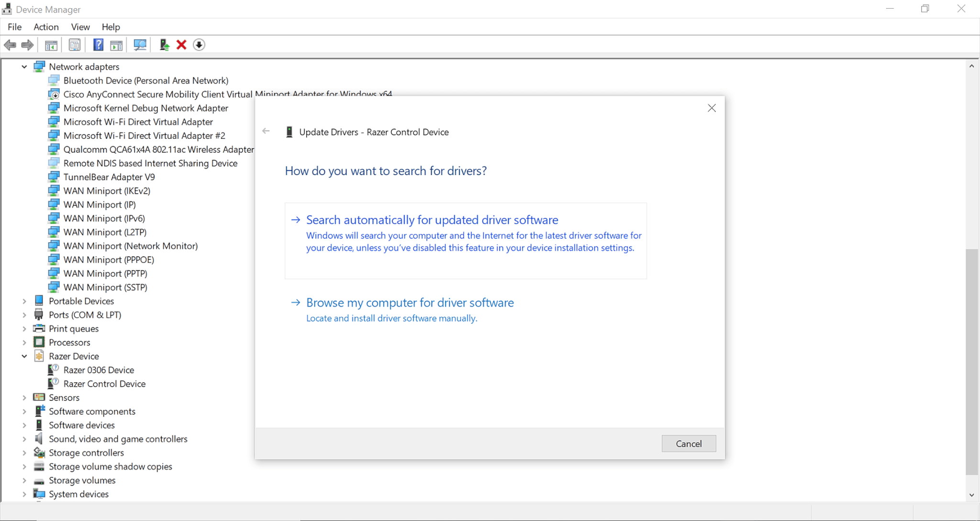Open the Help menu
The image size is (980, 521).
(x=111, y=27)
